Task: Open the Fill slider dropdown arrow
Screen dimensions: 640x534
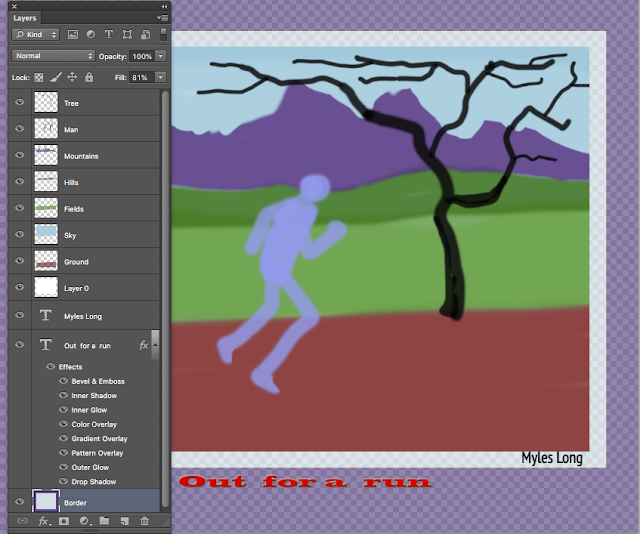Action: 161,77
